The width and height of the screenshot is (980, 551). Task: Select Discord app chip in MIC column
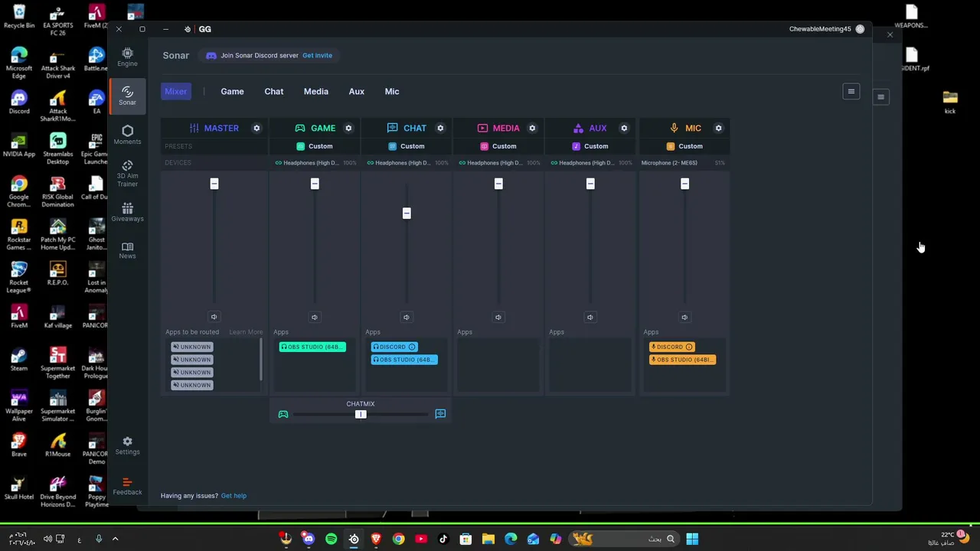[672, 347]
